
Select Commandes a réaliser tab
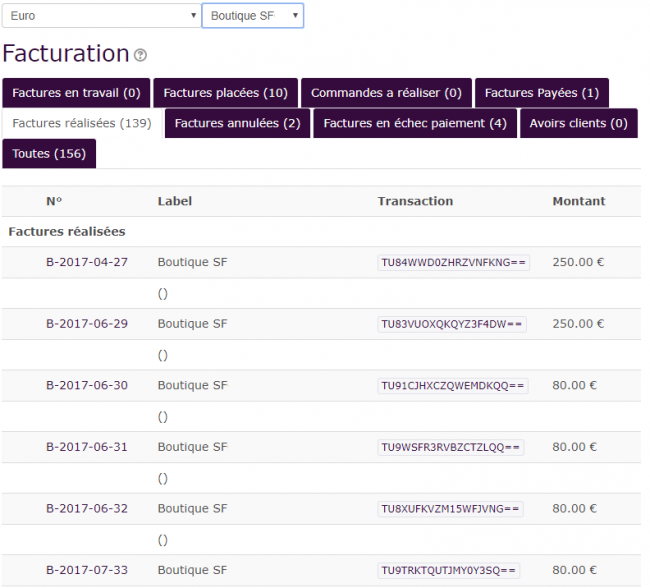coord(386,93)
